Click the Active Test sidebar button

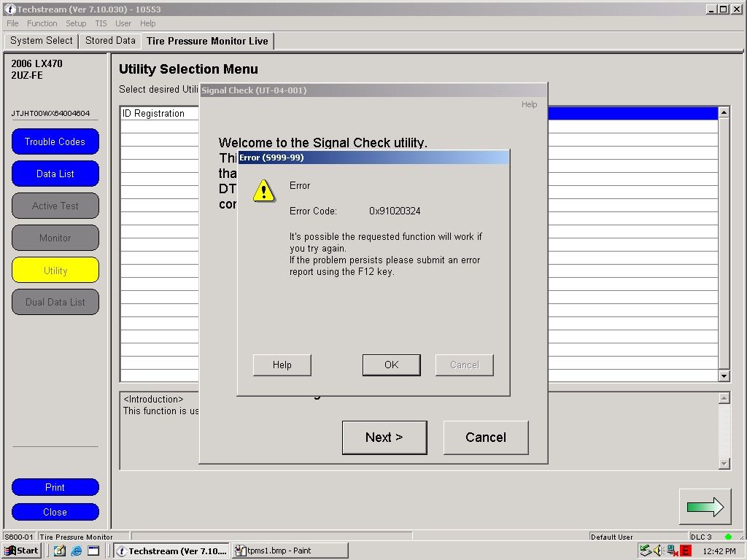point(55,206)
